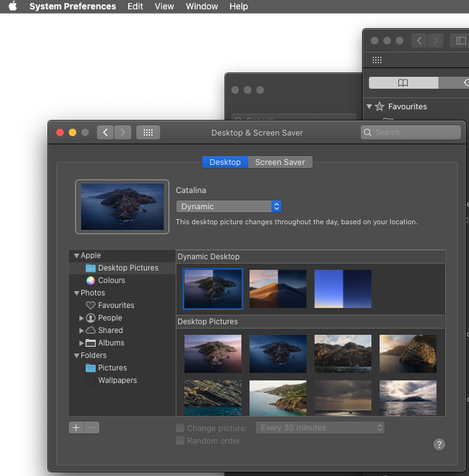Toggle the Random order checkbox
469x476 pixels.
tap(180, 440)
